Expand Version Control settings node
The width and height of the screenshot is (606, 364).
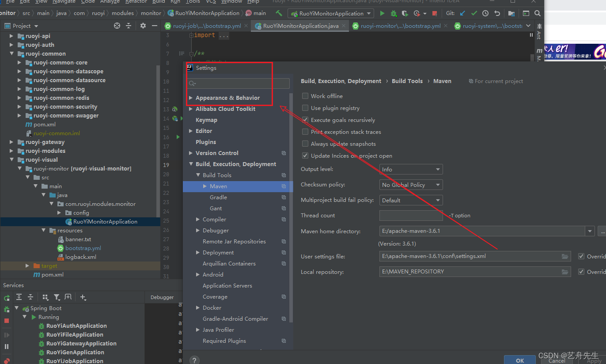191,153
